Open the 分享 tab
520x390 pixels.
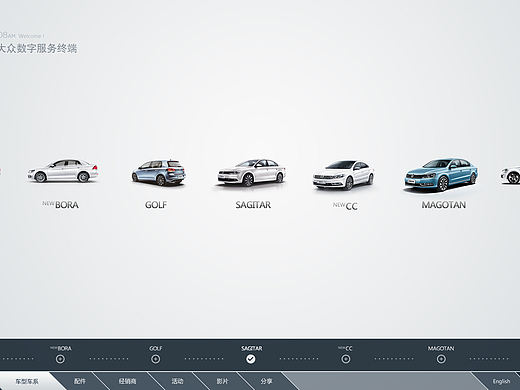point(266,381)
